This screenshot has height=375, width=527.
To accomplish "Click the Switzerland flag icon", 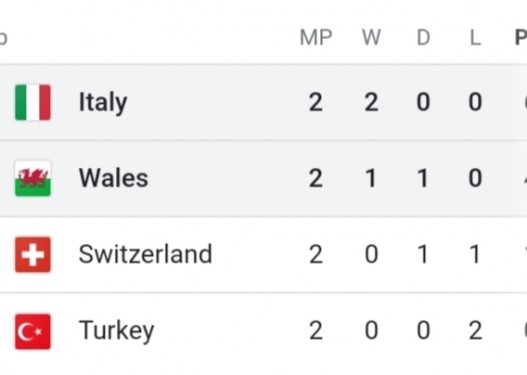I will coord(33,255).
